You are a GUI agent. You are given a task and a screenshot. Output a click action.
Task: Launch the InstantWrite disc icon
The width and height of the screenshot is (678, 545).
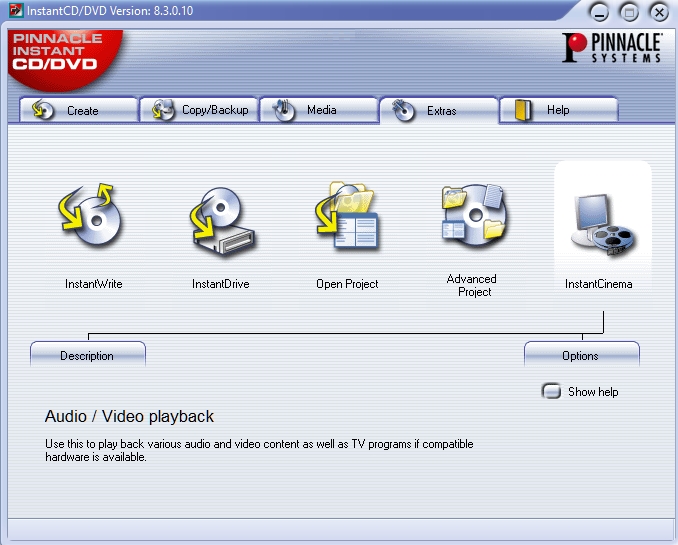[x=91, y=215]
